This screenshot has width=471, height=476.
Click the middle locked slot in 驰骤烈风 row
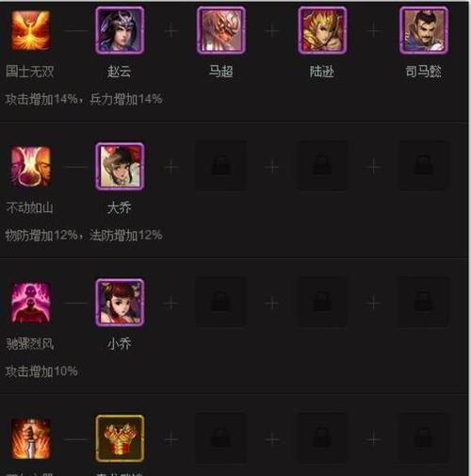[322, 302]
